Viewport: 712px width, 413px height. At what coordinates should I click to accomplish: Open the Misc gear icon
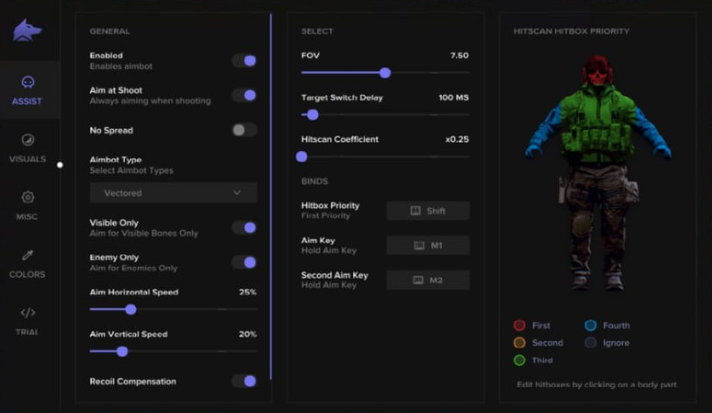(x=27, y=198)
